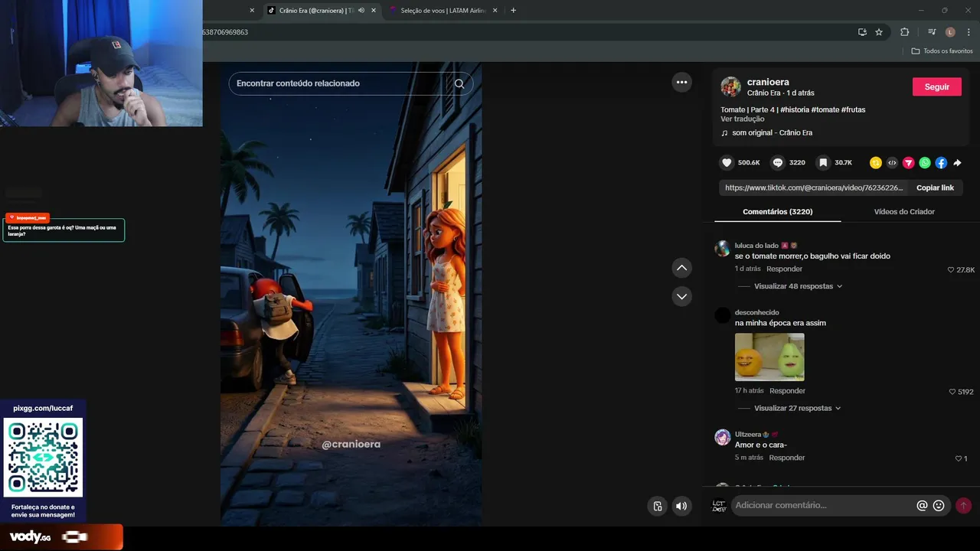This screenshot has height=551, width=980.
Task: Close the Crânio Era TikTok tab
Action: 374,11
